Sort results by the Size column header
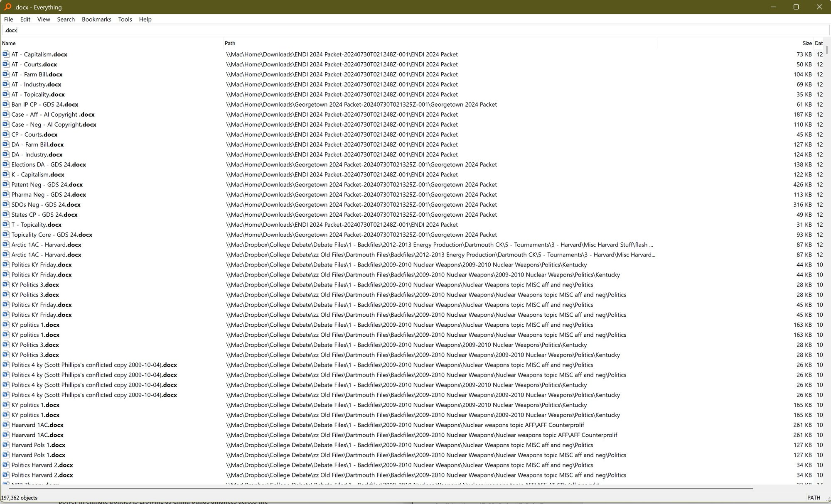Image resolution: width=831 pixels, height=504 pixels. (807, 43)
